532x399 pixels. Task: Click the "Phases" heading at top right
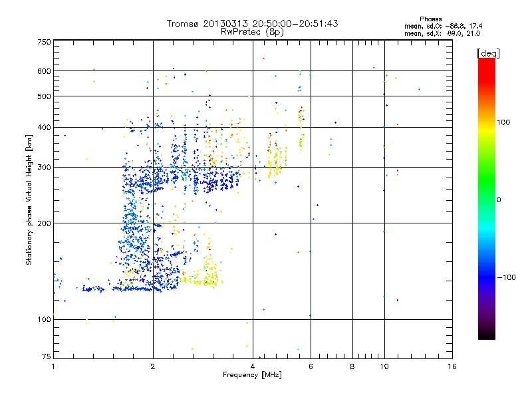tap(430, 19)
